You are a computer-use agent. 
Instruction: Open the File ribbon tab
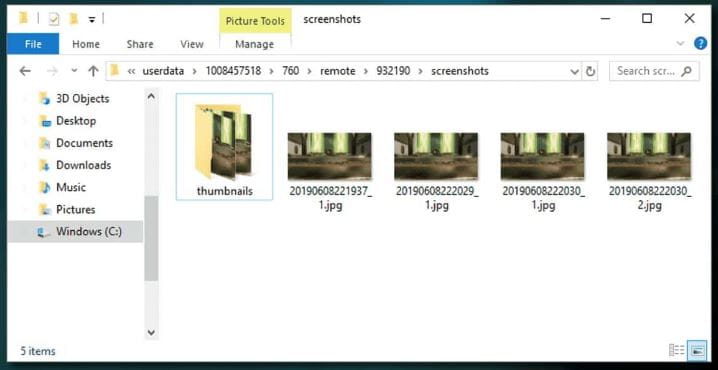[33, 44]
